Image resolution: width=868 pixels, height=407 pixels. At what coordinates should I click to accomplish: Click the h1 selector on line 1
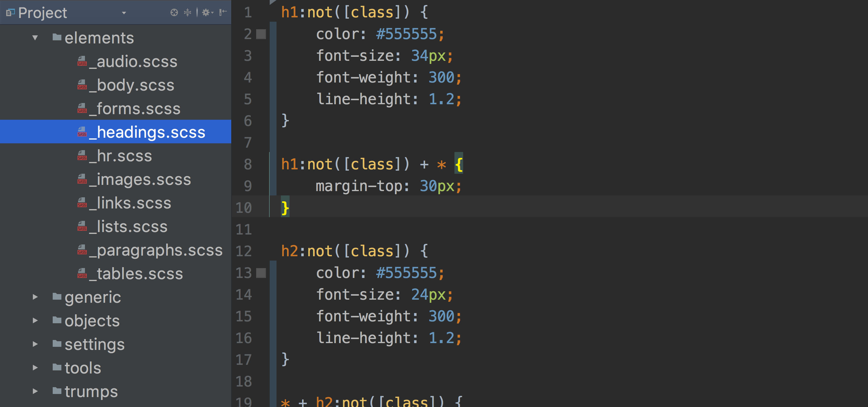(290, 12)
